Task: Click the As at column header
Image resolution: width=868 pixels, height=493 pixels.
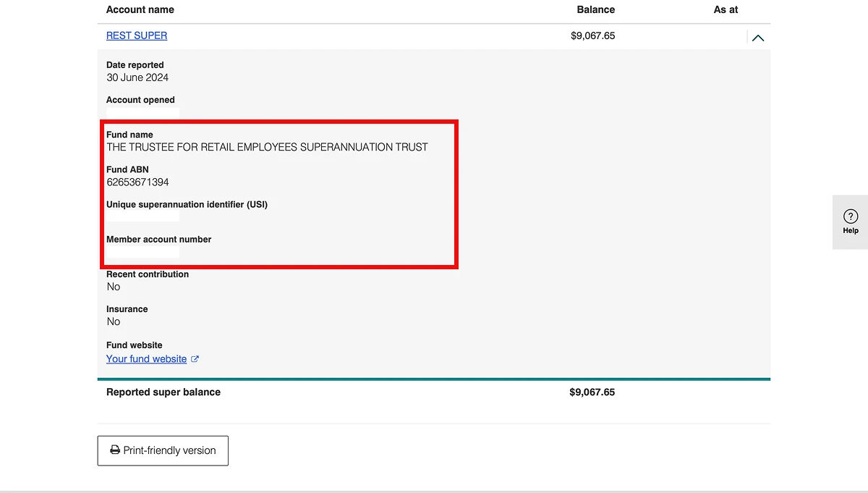Action: click(726, 9)
